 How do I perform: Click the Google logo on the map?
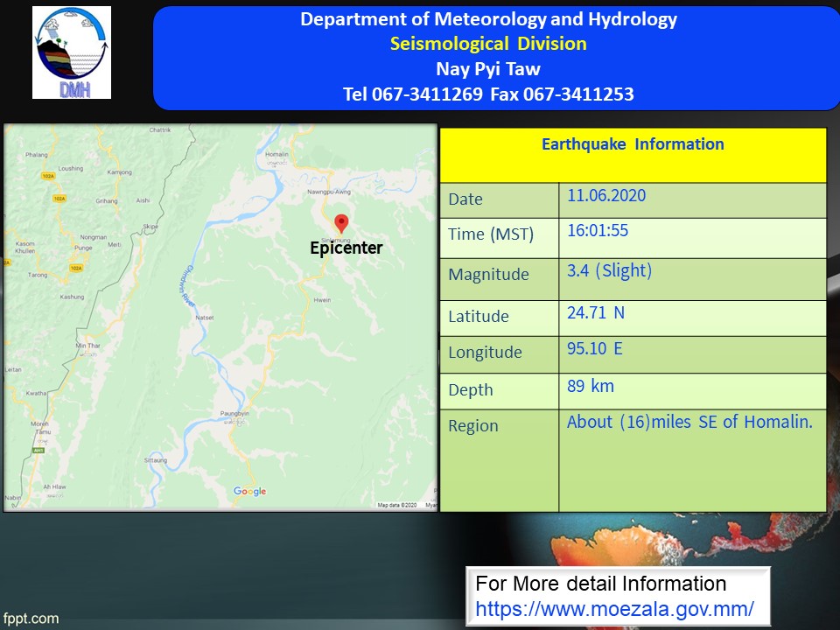click(249, 491)
